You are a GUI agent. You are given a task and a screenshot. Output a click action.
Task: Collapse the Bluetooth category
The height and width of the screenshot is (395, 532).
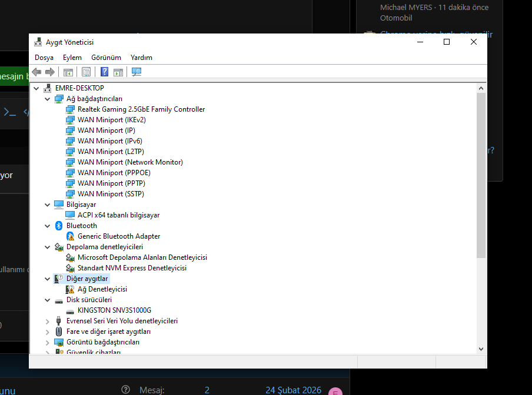[x=48, y=226]
